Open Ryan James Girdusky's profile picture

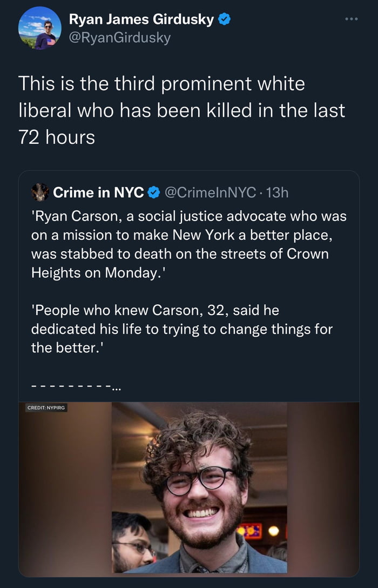tap(39, 28)
